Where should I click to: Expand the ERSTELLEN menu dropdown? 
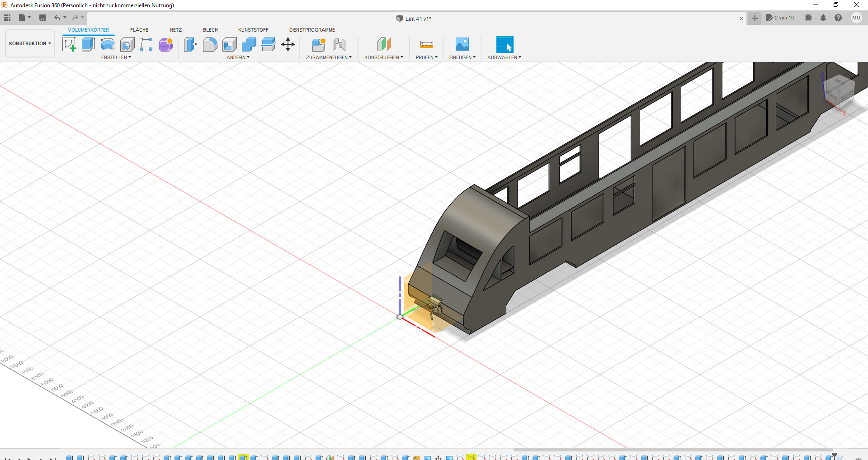pos(116,57)
